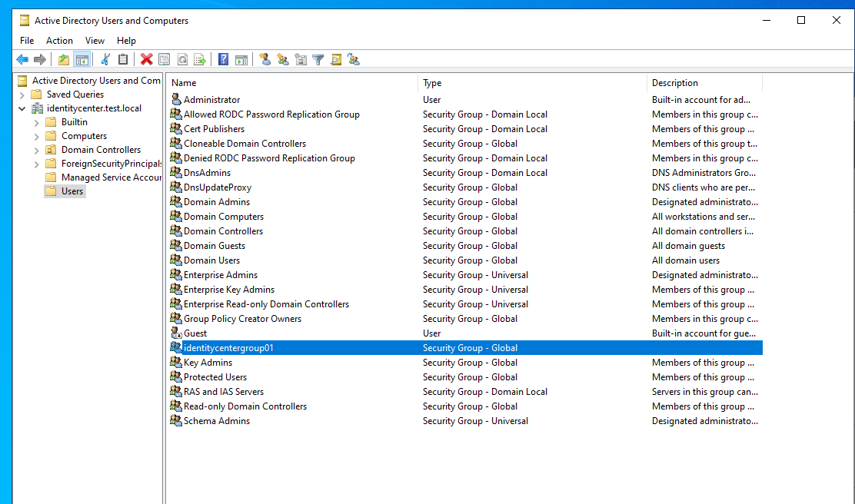This screenshot has width=855, height=504.
Task: Create a new group with toolbar icon
Action: tap(282, 59)
